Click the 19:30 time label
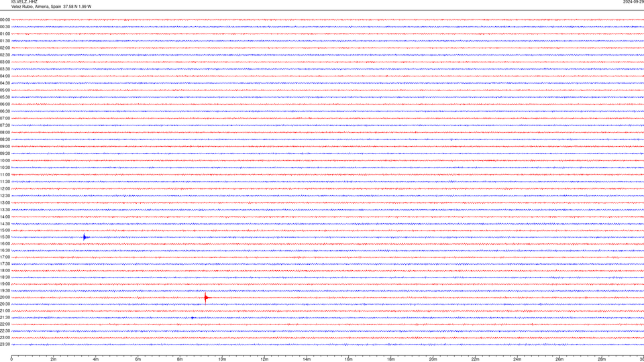This screenshot has height=362, width=644. [5, 290]
